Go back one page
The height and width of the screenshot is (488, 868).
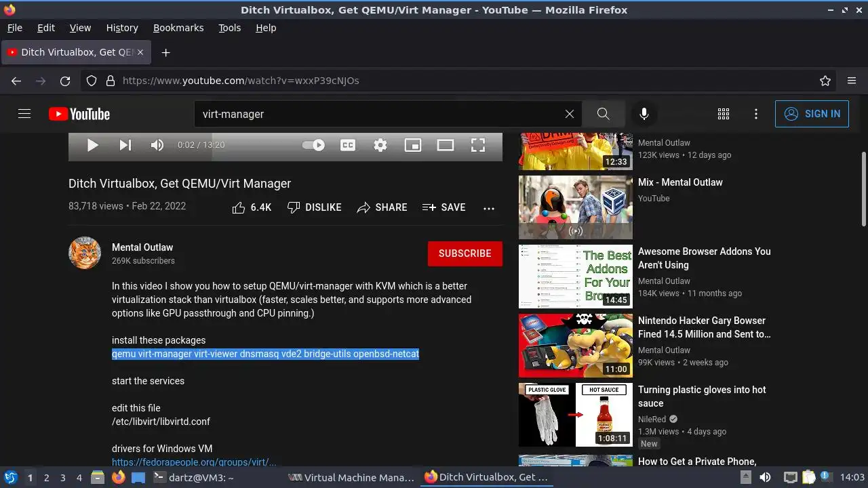pos(16,81)
